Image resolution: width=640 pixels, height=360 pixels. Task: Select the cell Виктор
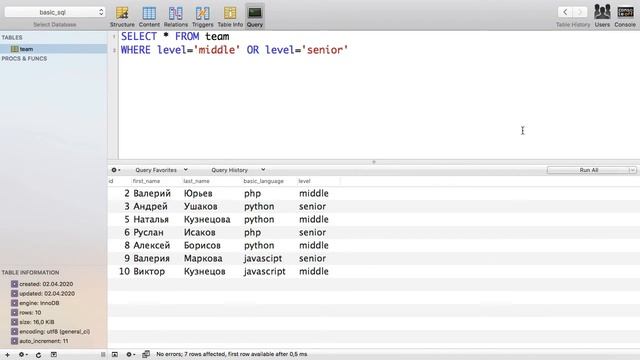149,272
